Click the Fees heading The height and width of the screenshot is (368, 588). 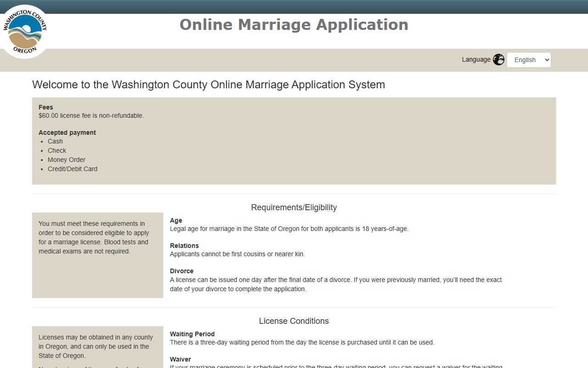46,107
